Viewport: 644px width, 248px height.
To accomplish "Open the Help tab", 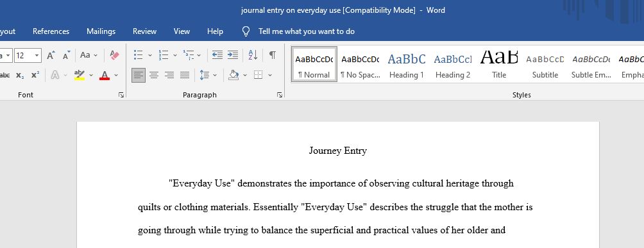I will [216, 31].
